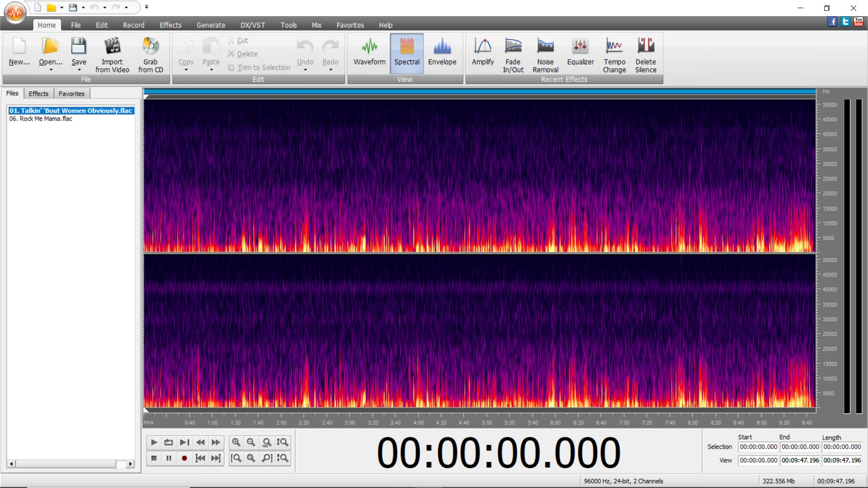Click the vertical zoom in icon

tap(283, 442)
